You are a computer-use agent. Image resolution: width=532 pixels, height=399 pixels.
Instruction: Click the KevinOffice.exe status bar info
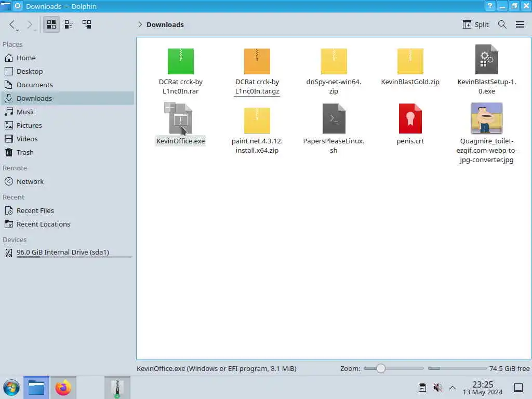point(217,368)
